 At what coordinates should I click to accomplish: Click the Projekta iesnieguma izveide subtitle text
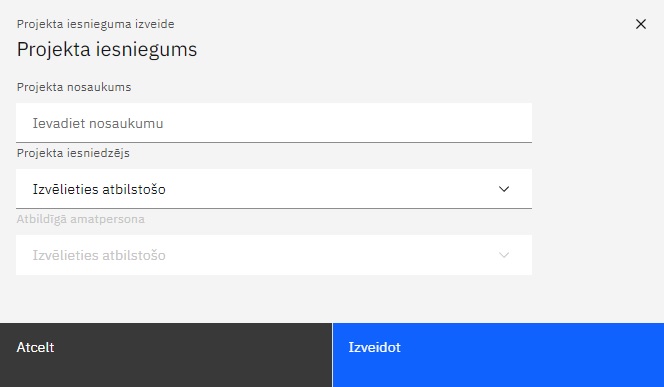[x=95, y=24]
